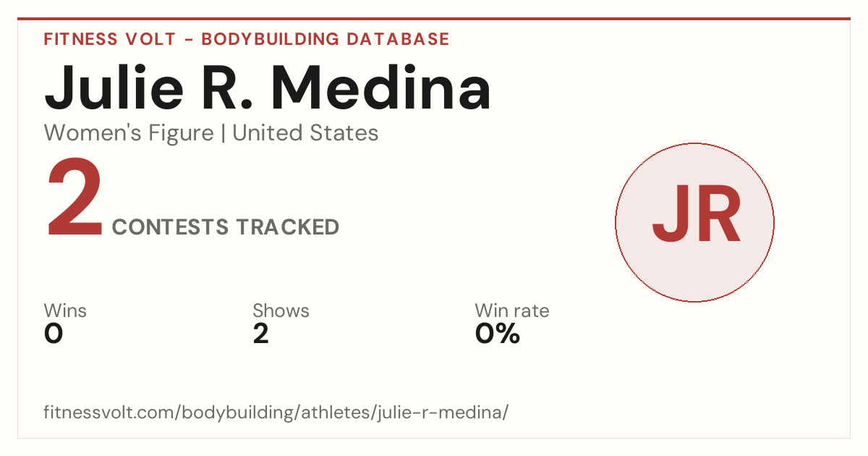Click the FITNESS VOLT brand text
This screenshot has height=456, width=868.
coord(109,39)
